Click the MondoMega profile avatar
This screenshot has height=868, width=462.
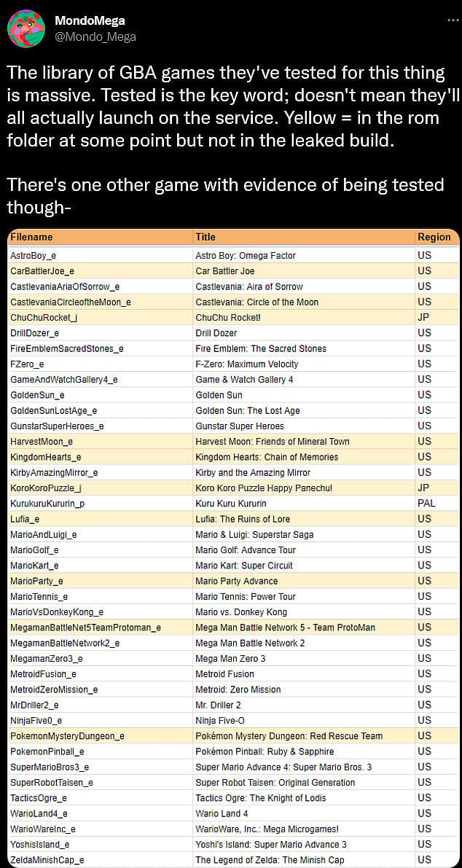click(x=26, y=28)
